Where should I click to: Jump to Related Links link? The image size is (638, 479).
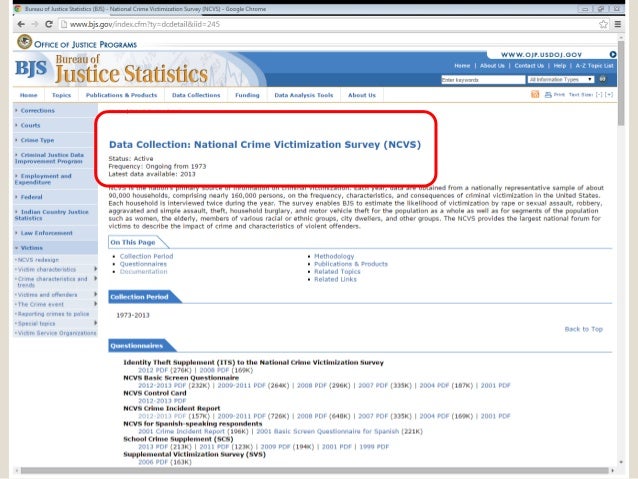coord(335,279)
